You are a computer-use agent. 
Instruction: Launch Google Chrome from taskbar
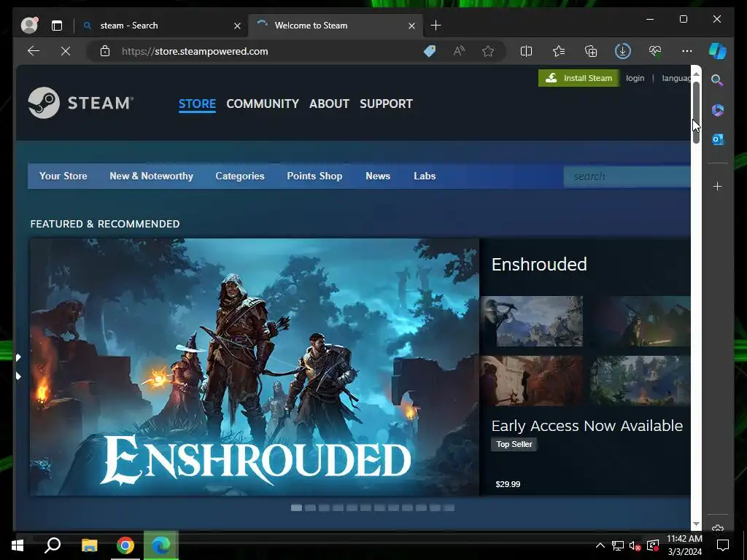click(x=125, y=545)
